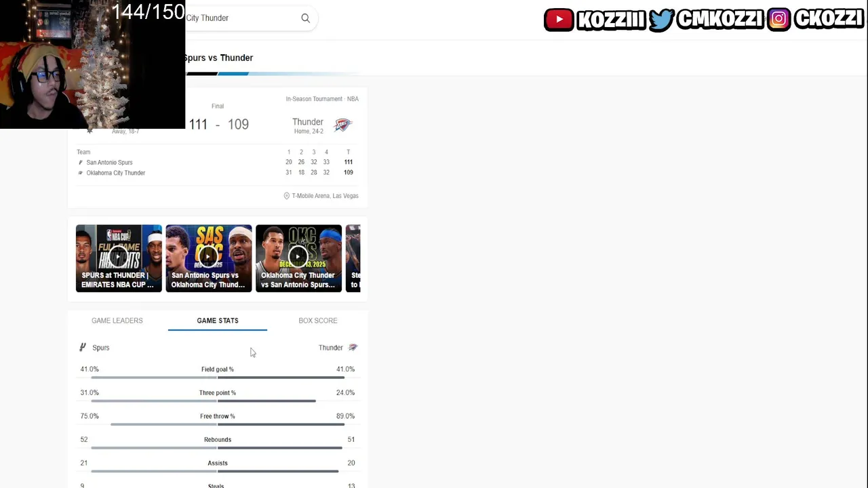Play the San Antonio Spurs vs Oklahoma video
The height and width of the screenshot is (488, 868).
(209, 258)
